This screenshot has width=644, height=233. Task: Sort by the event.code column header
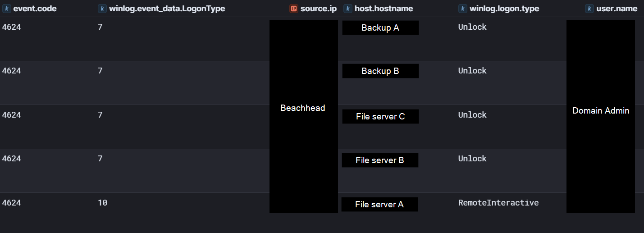click(35, 9)
